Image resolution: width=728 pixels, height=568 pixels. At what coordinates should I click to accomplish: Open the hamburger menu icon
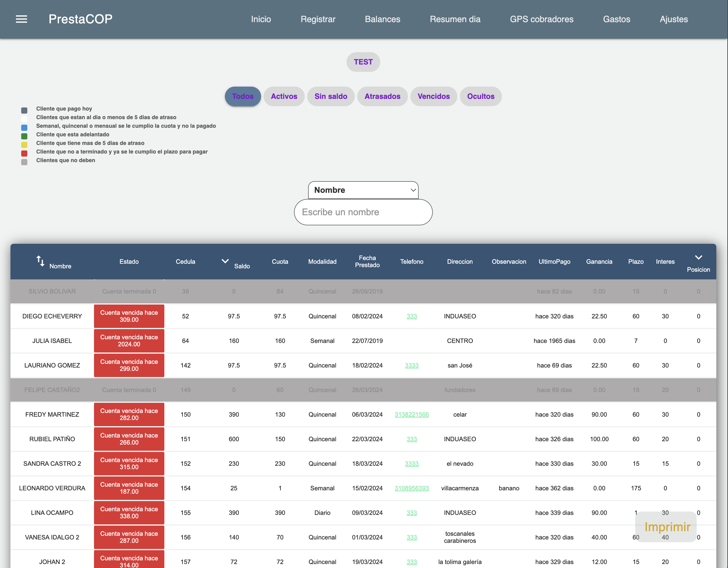[21, 19]
